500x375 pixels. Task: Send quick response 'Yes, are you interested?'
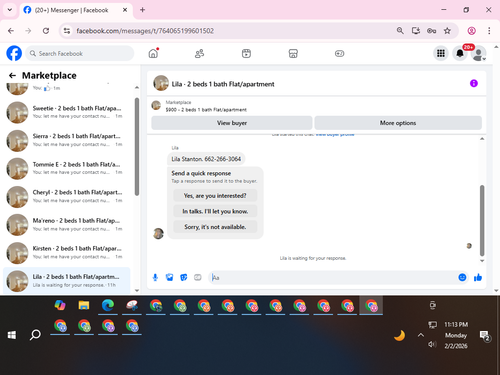point(215,196)
